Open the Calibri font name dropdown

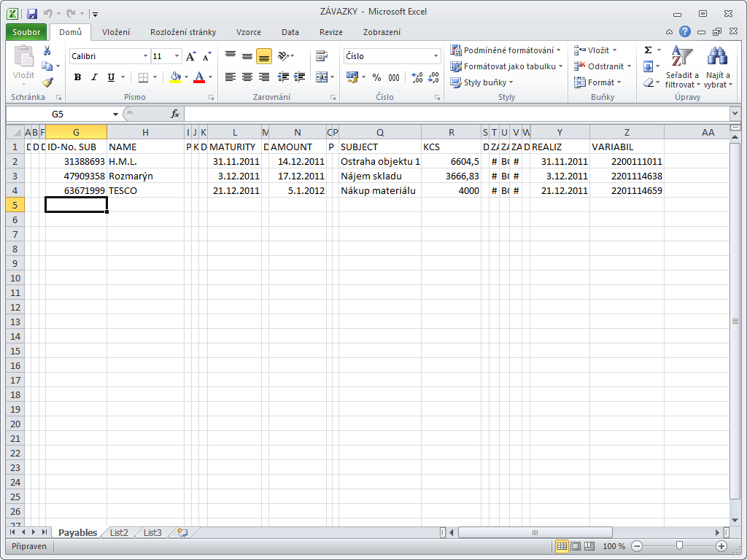(145, 56)
